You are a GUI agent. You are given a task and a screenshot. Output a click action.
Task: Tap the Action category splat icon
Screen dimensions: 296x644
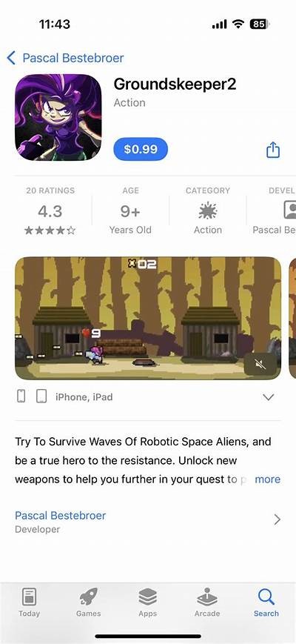(208, 211)
